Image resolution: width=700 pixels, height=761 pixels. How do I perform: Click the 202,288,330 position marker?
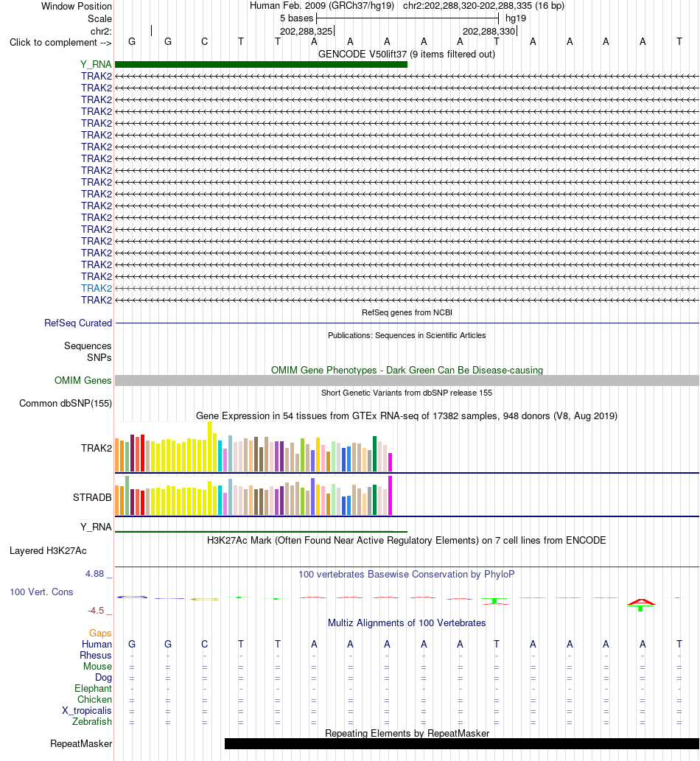coord(489,32)
